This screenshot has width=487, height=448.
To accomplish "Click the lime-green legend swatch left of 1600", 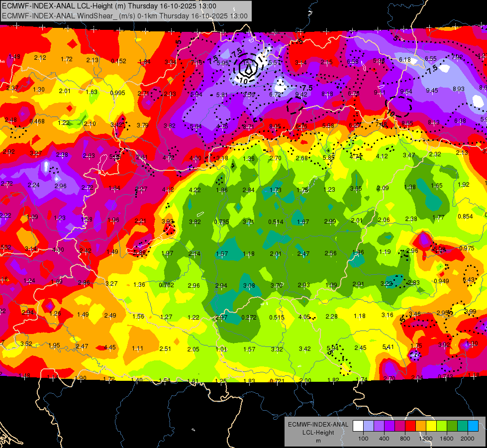I will [x=442, y=426].
